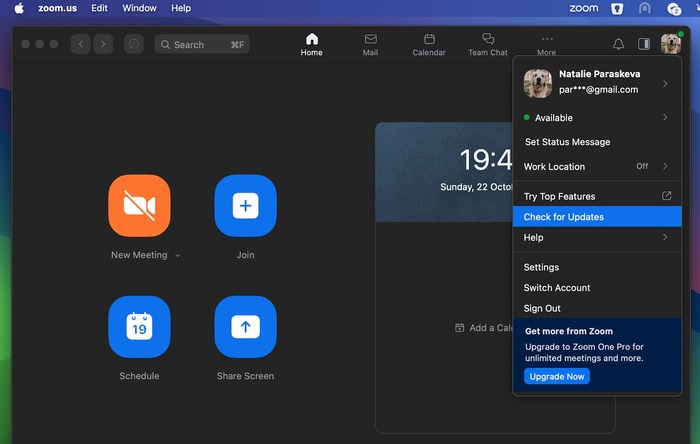Click the notifications bell icon
This screenshot has height=444, width=700.
pos(618,44)
